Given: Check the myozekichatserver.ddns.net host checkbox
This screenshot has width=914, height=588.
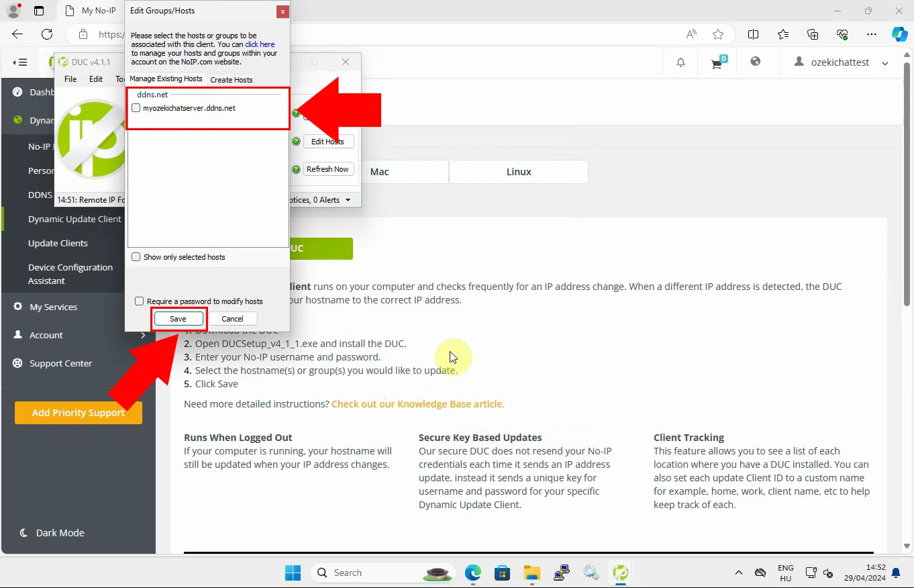Looking at the screenshot, I should pos(136,108).
